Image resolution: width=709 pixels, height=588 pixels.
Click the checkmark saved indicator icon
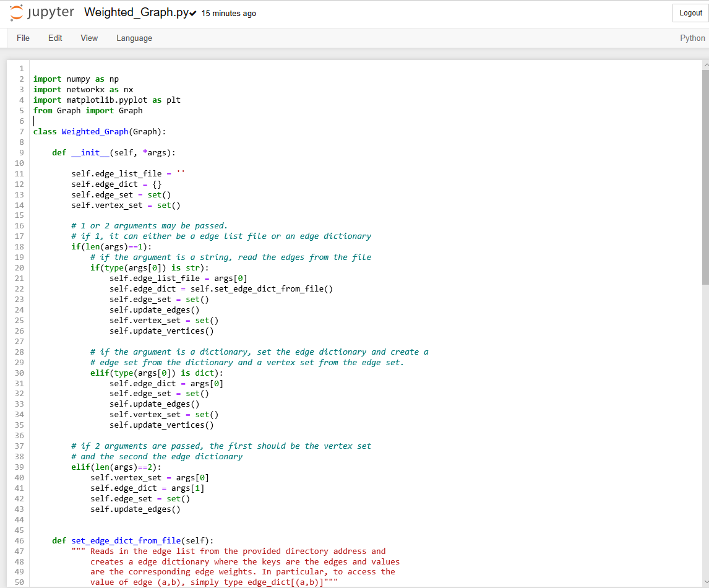(192, 14)
